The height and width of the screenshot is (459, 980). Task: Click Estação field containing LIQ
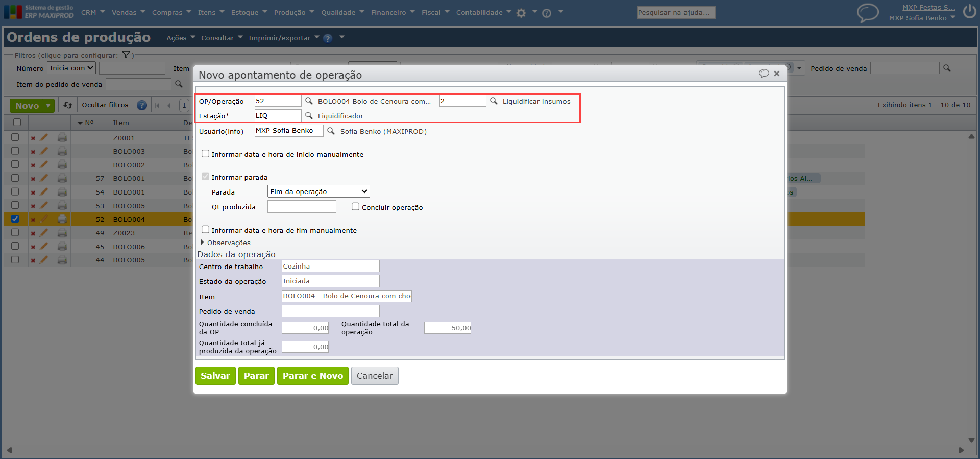point(278,115)
